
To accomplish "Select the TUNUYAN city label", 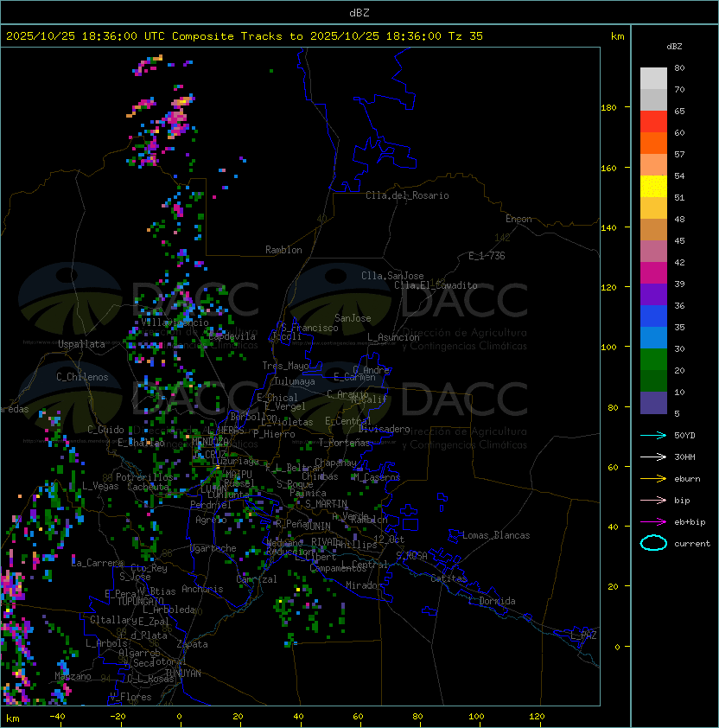I will tap(183, 674).
